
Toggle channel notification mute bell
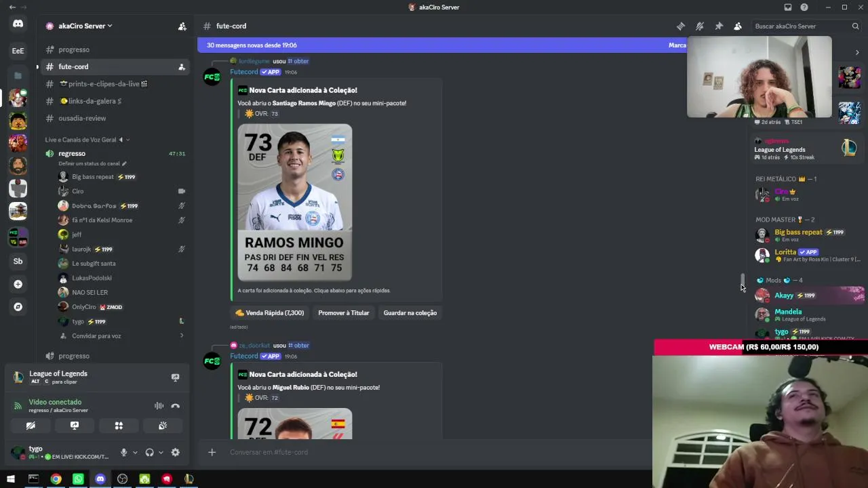[x=700, y=26]
